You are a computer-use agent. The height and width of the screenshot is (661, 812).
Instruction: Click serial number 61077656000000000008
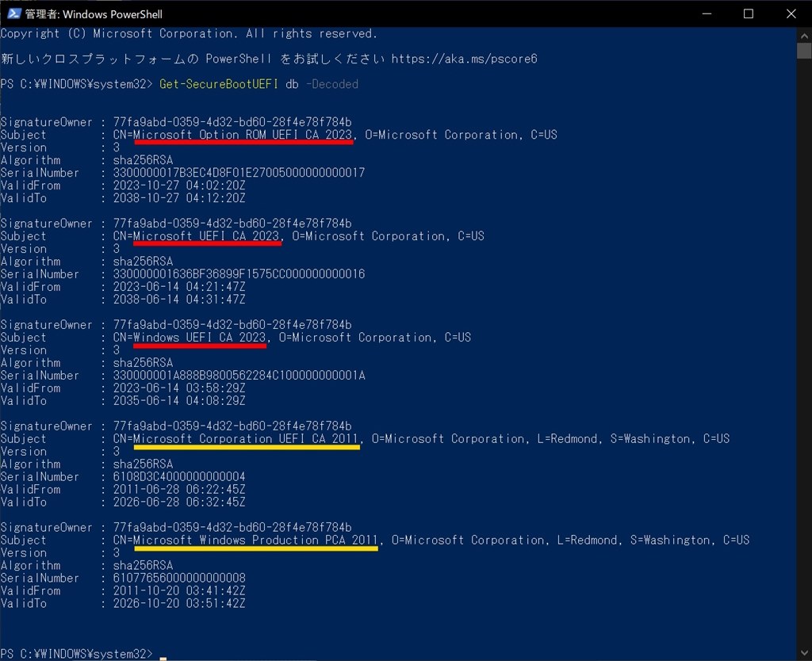[179, 579]
